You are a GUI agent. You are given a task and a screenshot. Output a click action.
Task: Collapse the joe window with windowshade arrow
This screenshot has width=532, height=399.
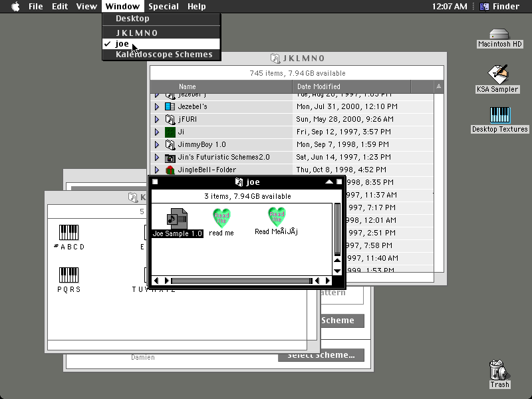pos(329,182)
